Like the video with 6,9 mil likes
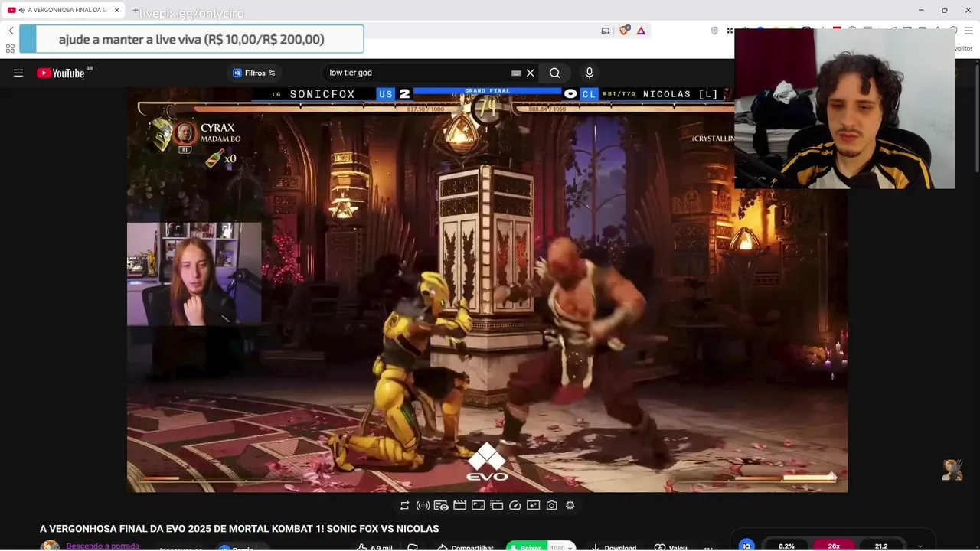The height and width of the screenshot is (551, 980). (374, 547)
